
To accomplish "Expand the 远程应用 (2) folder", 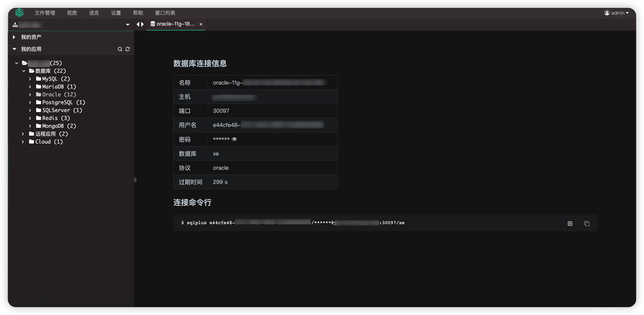I will click(x=23, y=134).
